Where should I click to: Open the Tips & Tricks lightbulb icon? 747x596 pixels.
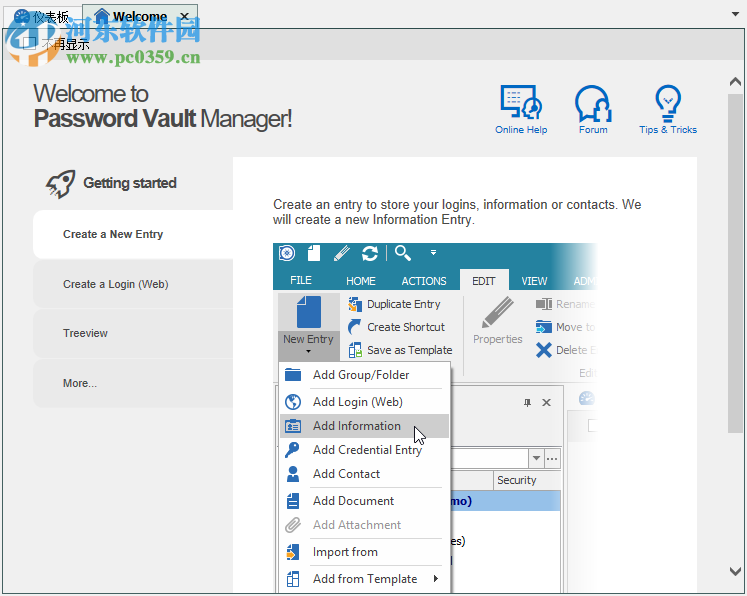point(668,103)
